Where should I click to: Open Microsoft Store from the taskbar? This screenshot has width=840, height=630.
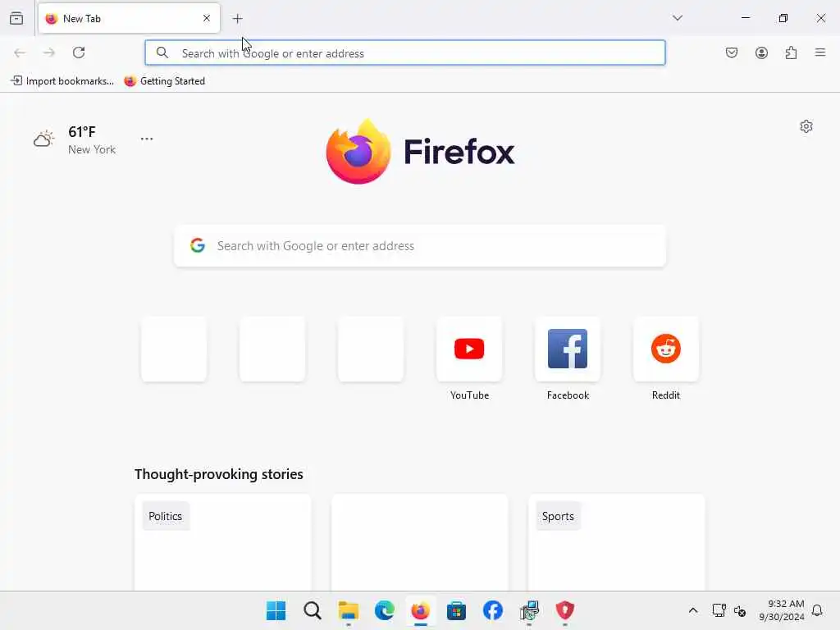(456, 610)
